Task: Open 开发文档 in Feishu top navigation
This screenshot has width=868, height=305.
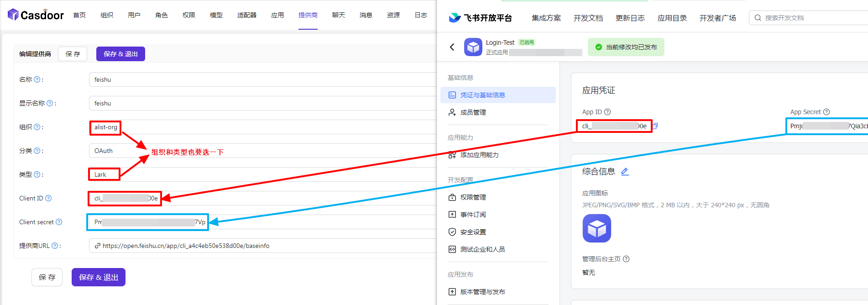Action: tap(588, 18)
